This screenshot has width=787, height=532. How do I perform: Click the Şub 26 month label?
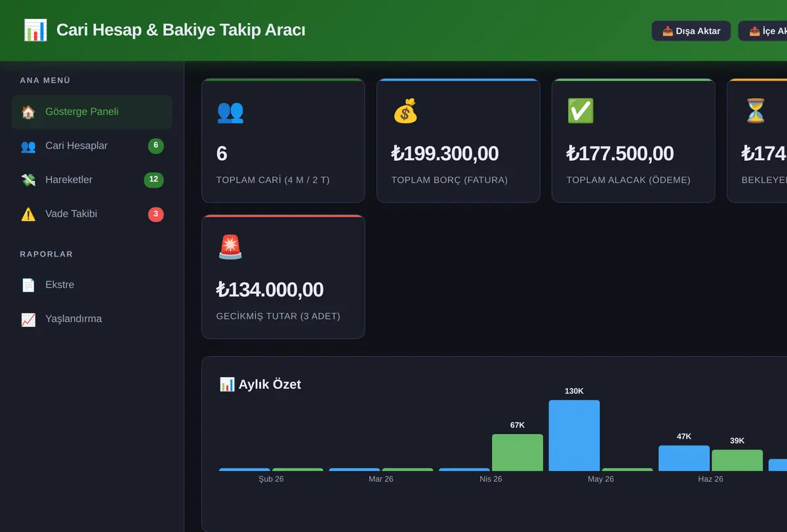[x=272, y=480]
